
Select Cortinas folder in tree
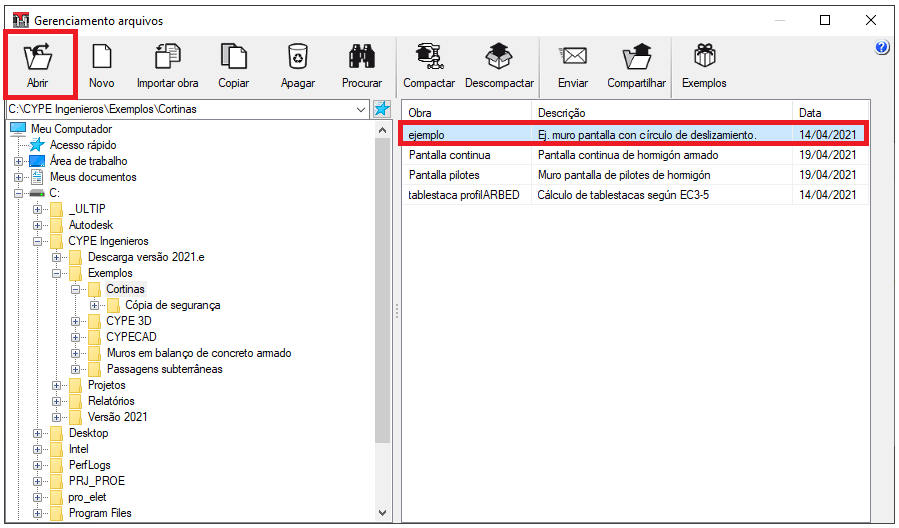coord(125,289)
